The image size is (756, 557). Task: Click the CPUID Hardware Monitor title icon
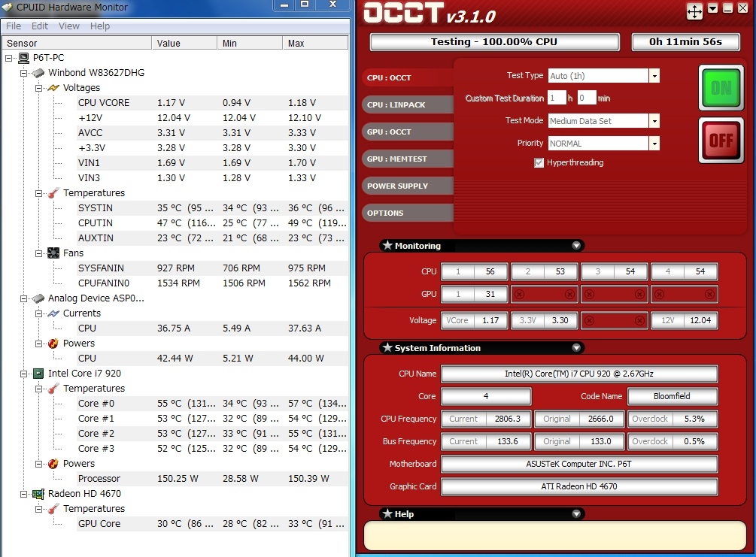click(x=8, y=7)
